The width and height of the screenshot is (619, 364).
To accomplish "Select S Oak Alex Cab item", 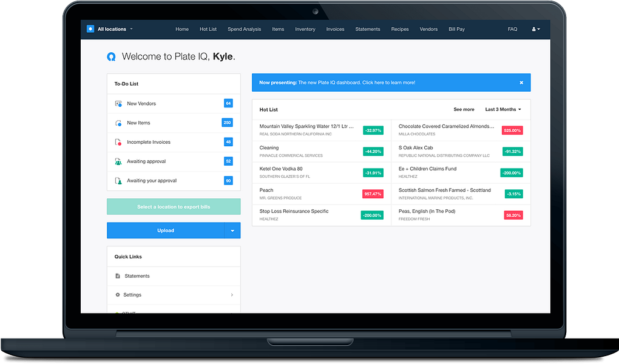I will (461, 152).
